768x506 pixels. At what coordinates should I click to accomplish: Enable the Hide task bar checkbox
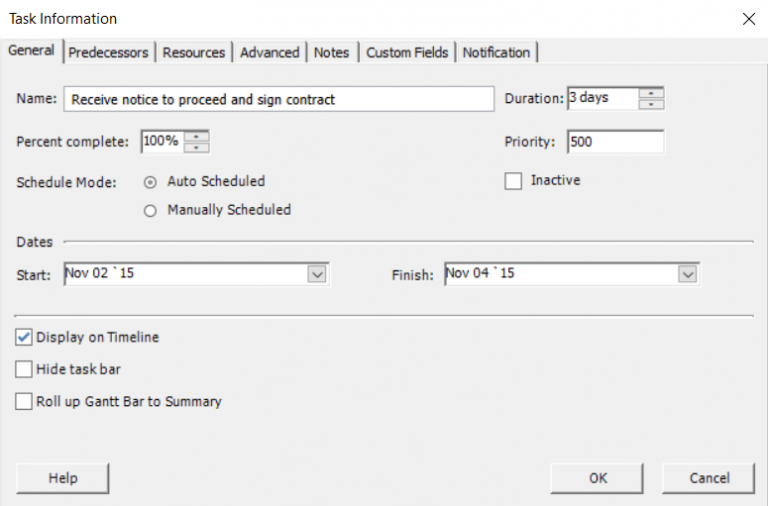25,370
